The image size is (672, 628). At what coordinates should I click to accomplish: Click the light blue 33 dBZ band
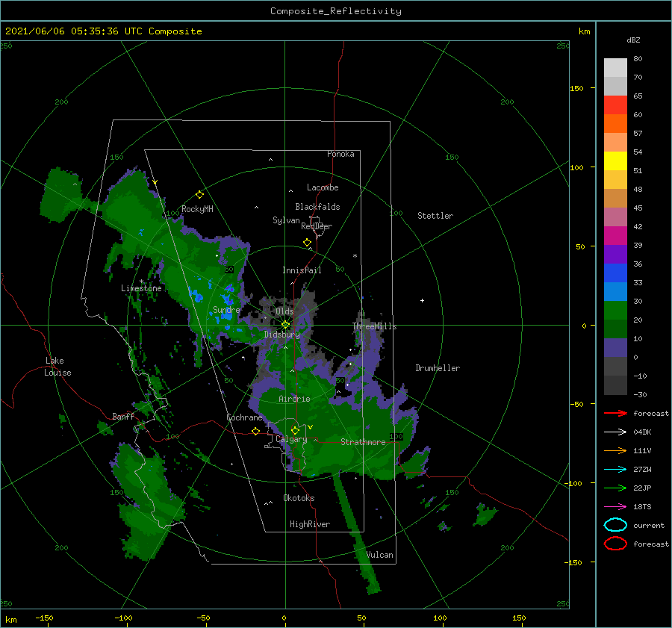point(615,291)
